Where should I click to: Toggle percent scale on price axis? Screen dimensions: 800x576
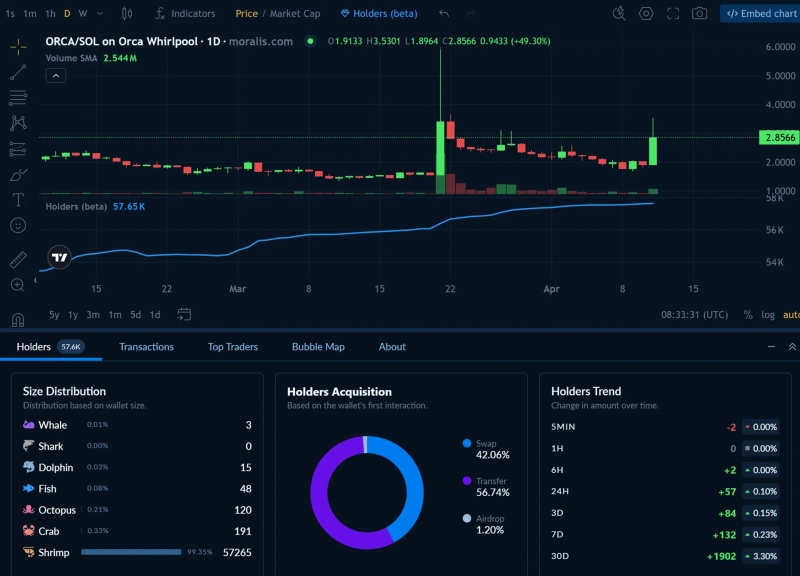point(747,315)
